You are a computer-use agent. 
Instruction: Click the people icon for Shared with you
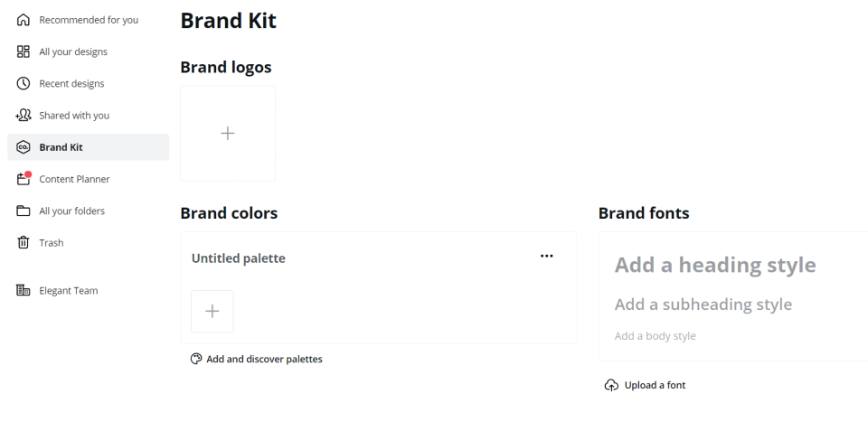coord(24,115)
